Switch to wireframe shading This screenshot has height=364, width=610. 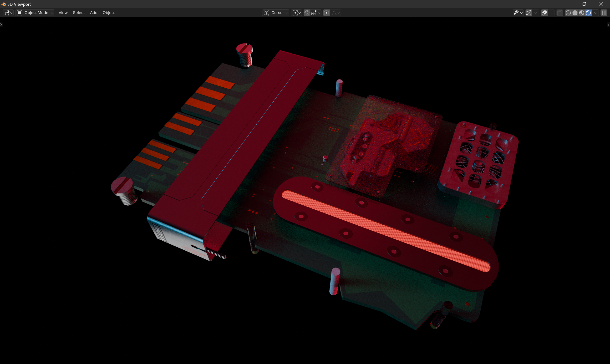568,13
